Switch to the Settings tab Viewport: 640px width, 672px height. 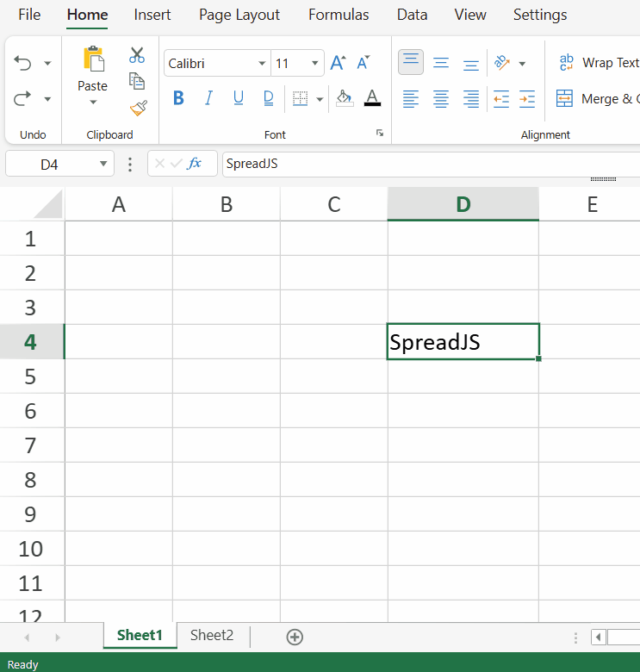[x=540, y=16]
